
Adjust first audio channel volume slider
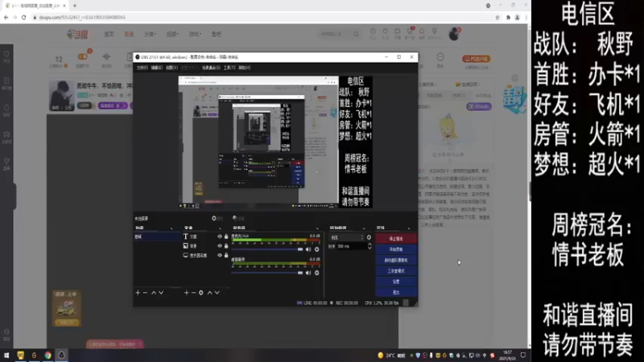point(267,249)
